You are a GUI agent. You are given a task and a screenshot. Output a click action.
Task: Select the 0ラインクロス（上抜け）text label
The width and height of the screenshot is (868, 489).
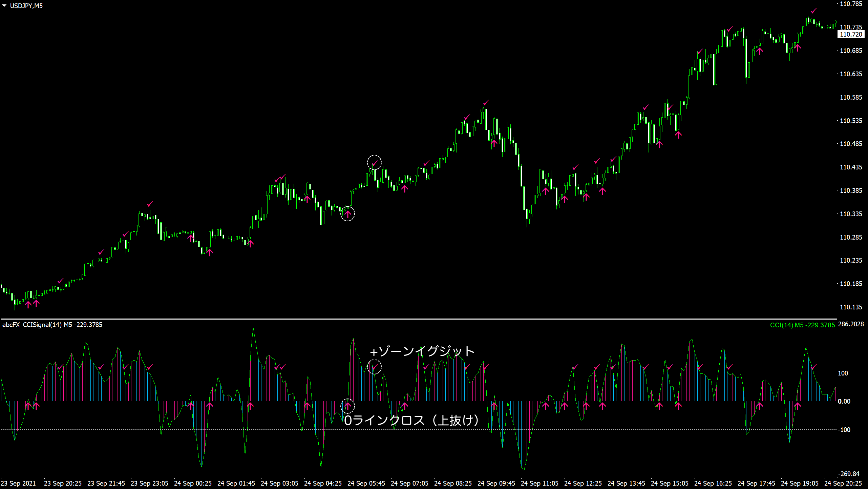click(411, 421)
